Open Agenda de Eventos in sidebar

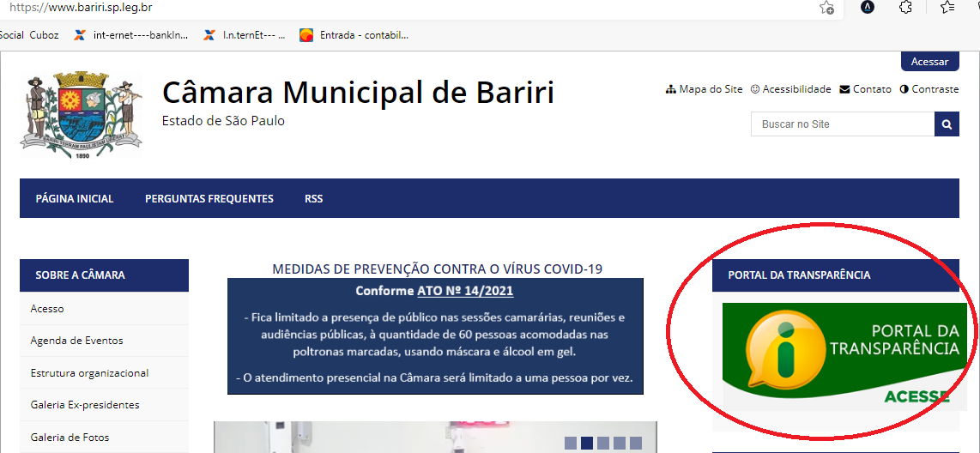coord(77,341)
